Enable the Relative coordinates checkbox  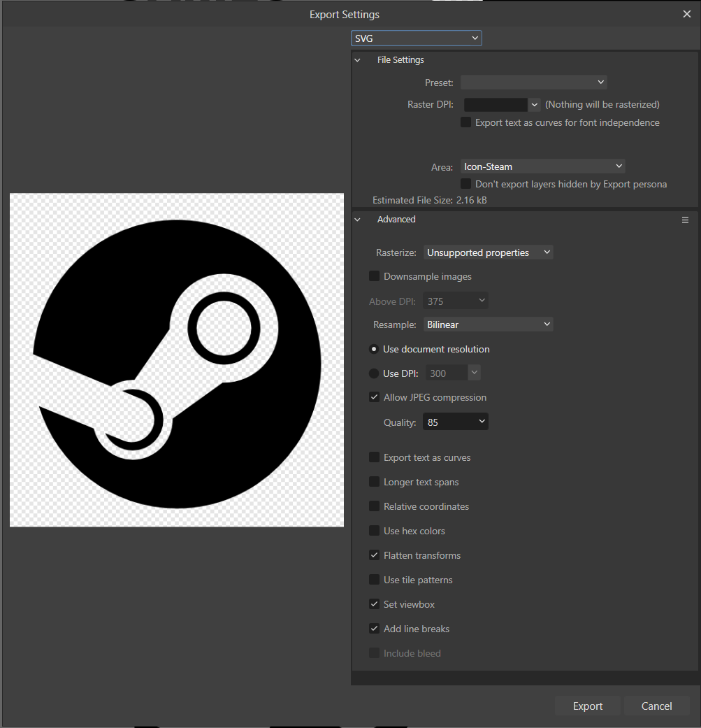[374, 506]
